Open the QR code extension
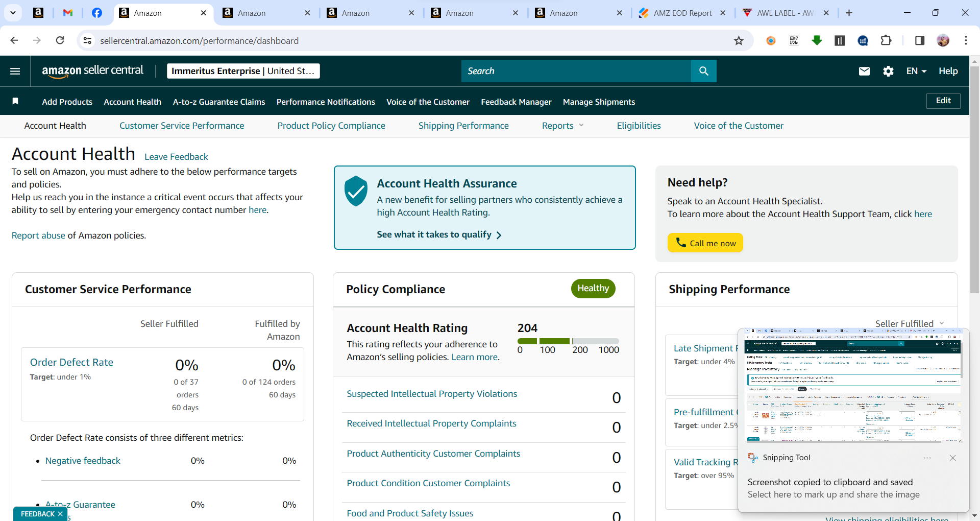This screenshot has width=980, height=521. 794,40
